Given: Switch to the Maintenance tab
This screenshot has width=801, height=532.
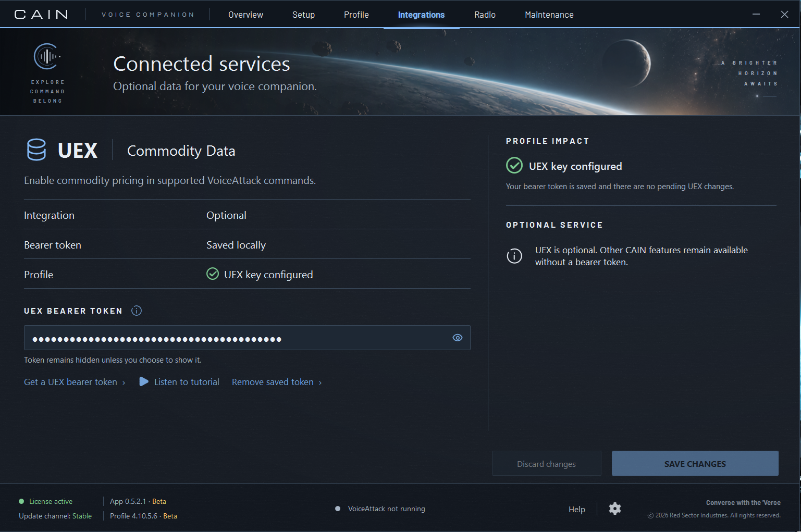Looking at the screenshot, I should pyautogui.click(x=549, y=15).
